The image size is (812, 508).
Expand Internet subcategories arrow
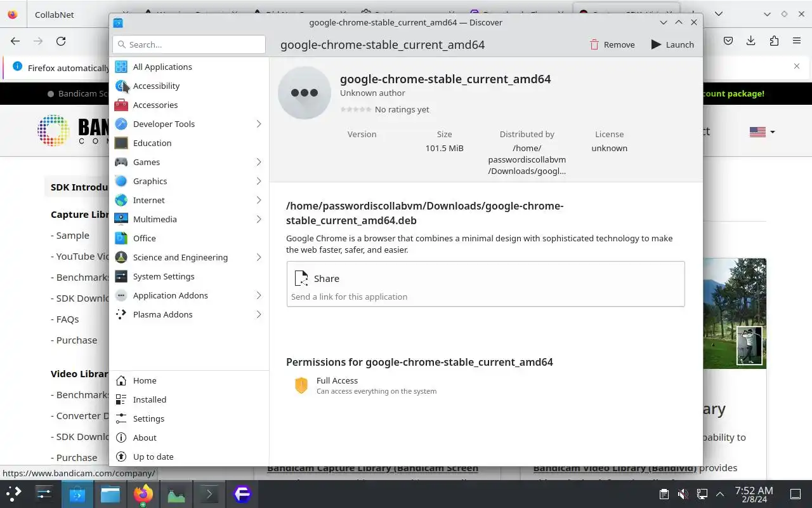pyautogui.click(x=259, y=200)
